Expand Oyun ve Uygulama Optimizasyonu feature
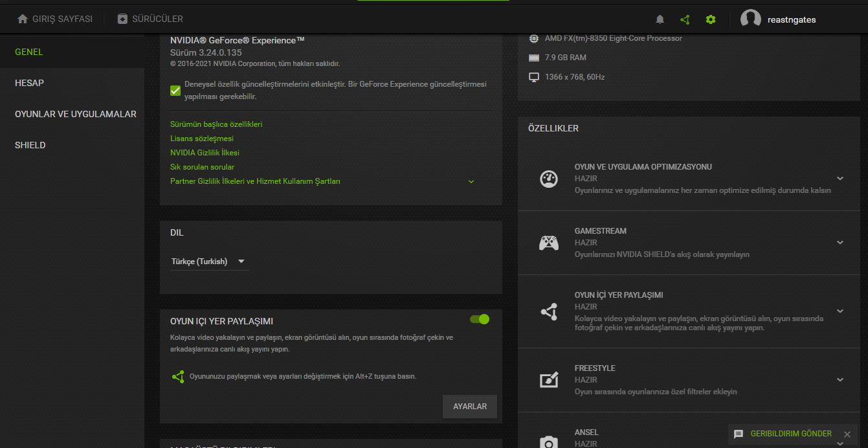The width and height of the screenshot is (868, 448). 840,179
